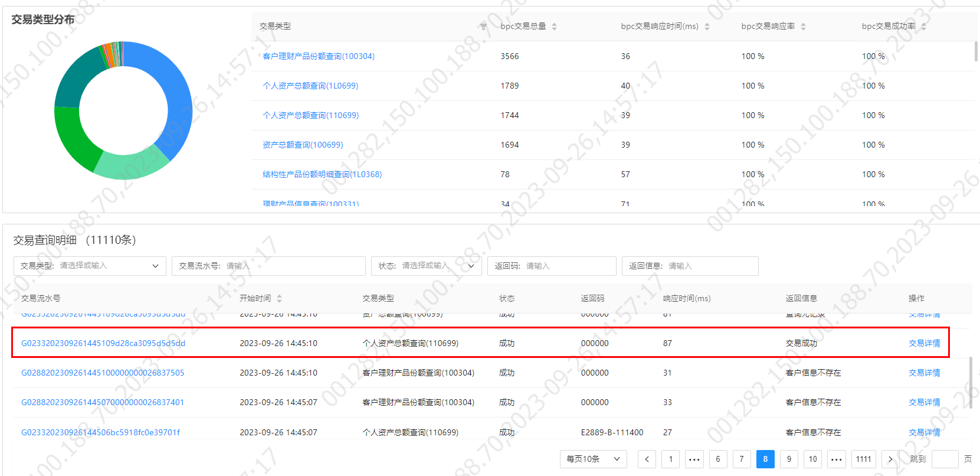The width and height of the screenshot is (980, 476).
Task: Open 资产总额查询(100699) link
Action: coord(303,145)
